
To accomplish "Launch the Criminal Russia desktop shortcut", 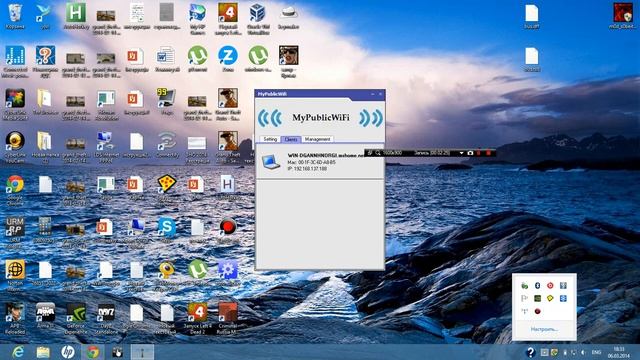I will [228, 318].
